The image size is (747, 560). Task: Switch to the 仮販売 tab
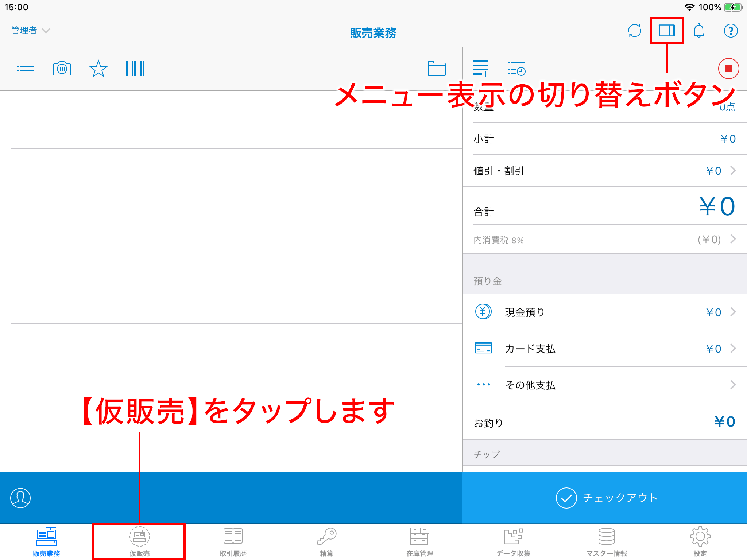(x=139, y=542)
